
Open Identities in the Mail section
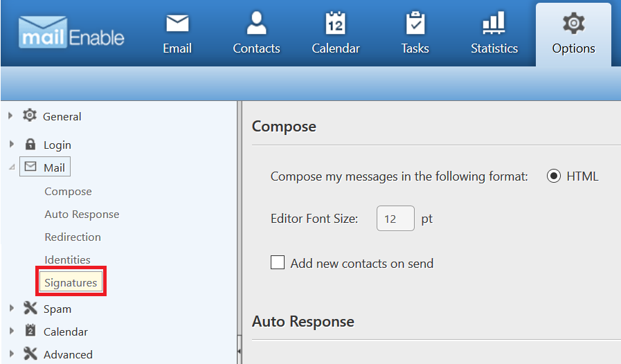tap(68, 260)
